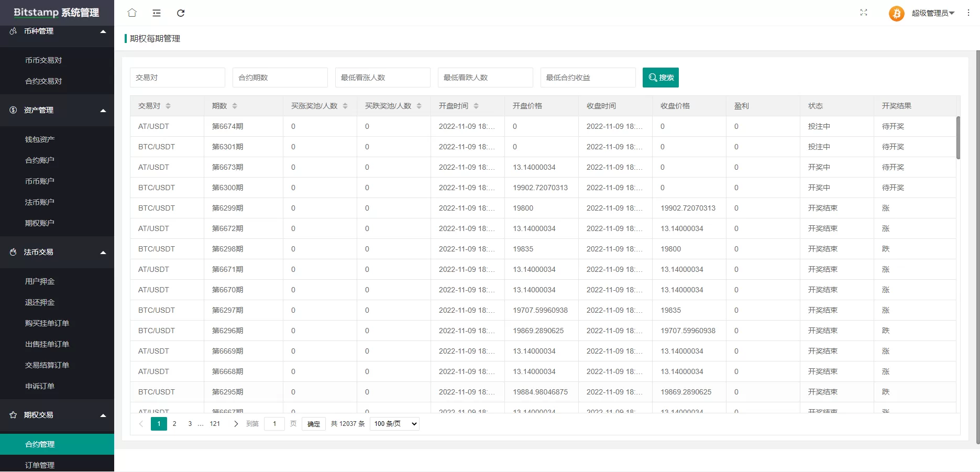Sort table by 开盘时间 column arrows
This screenshot has height=472, width=980.
[x=476, y=106]
